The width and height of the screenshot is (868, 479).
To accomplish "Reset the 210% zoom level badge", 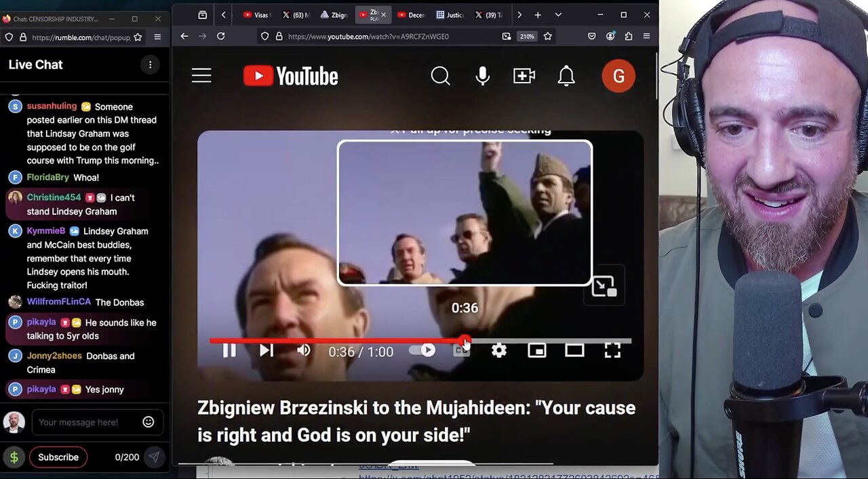I will [x=527, y=37].
